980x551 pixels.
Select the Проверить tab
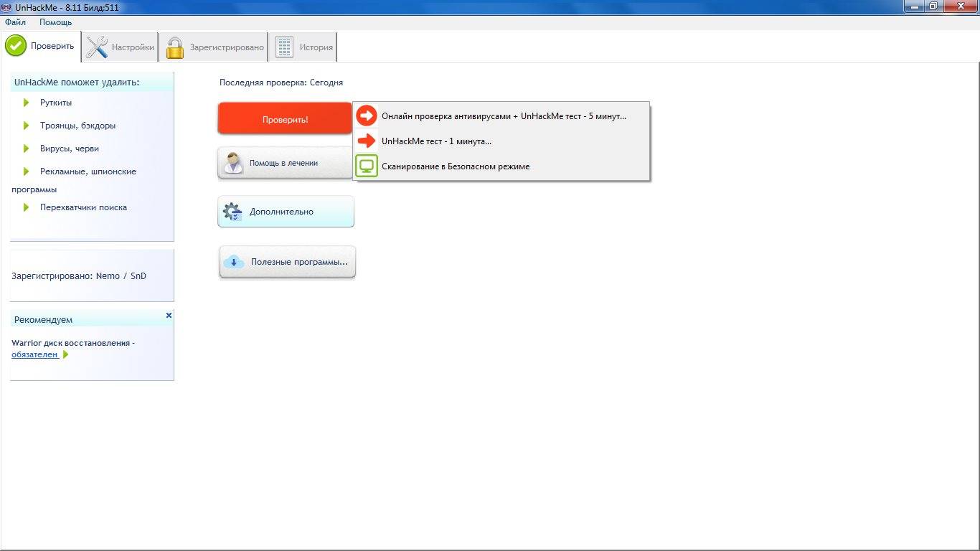(40, 46)
